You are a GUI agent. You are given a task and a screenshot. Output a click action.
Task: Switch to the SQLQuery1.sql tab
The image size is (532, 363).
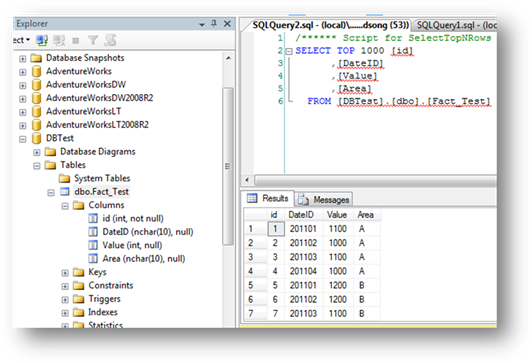pyautogui.click(x=455, y=25)
